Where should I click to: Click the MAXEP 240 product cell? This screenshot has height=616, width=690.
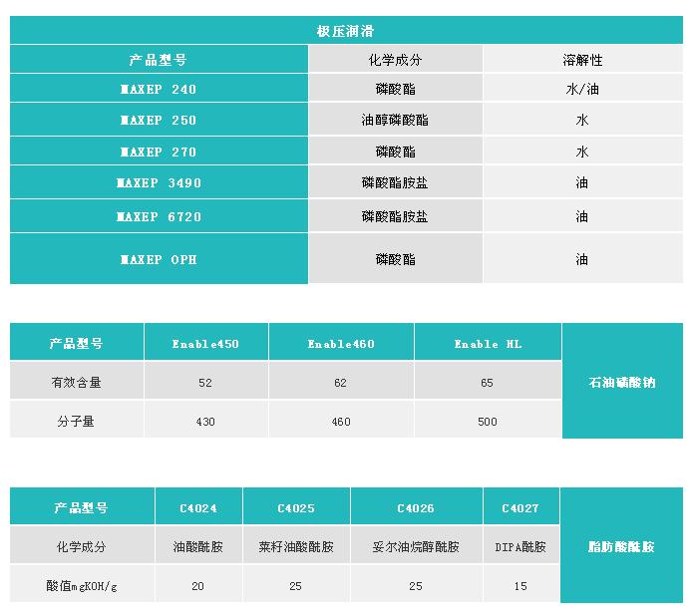tap(159, 89)
